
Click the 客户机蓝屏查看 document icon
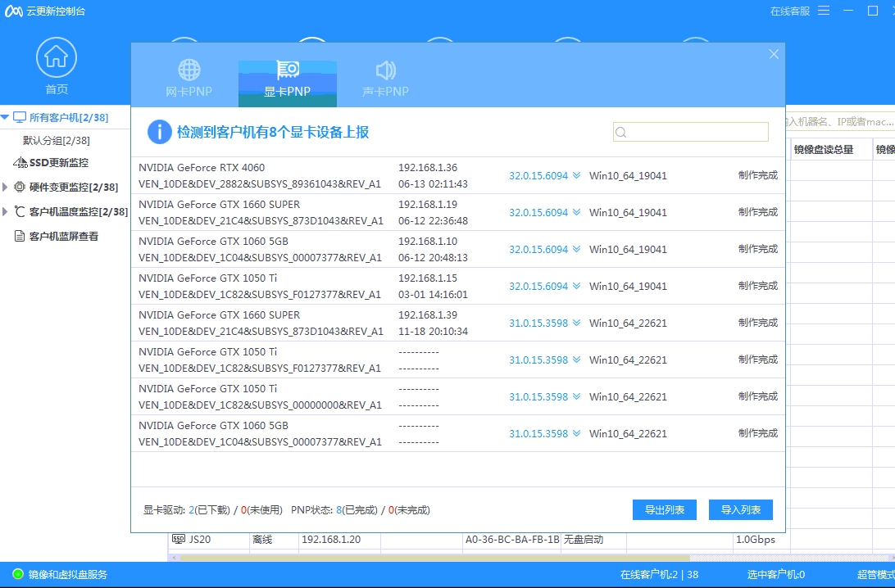[20, 236]
